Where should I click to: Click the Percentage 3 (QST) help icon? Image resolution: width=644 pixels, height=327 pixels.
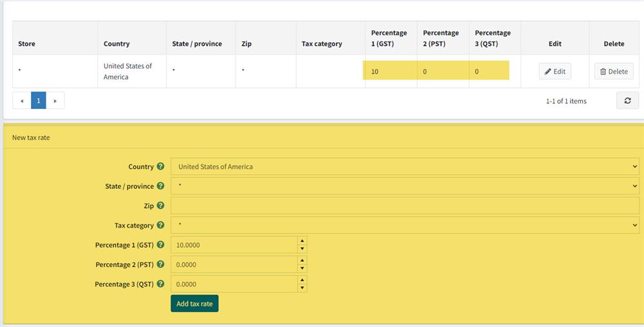[160, 284]
